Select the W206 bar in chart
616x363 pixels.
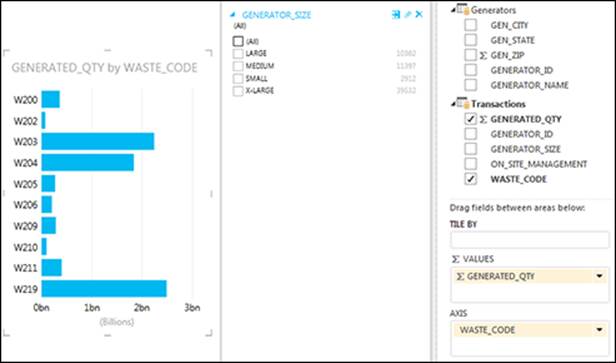pos(47,204)
